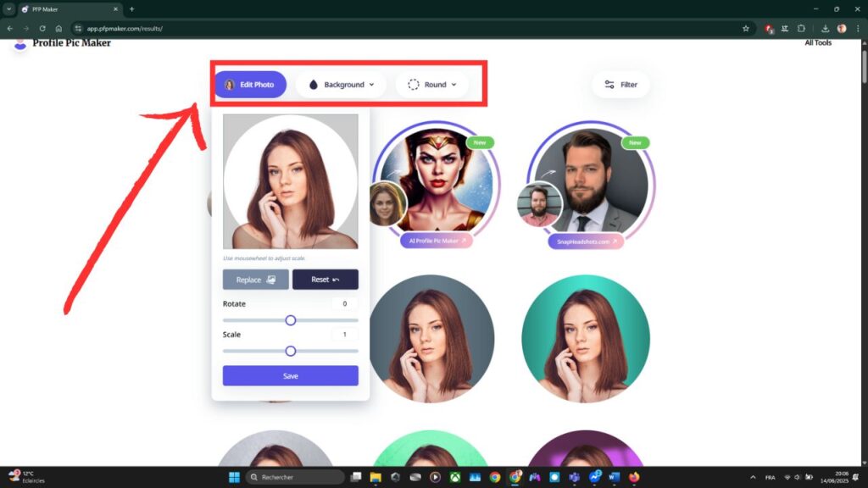
Task: Open the weather widget showing 12°C
Action: coord(26,477)
